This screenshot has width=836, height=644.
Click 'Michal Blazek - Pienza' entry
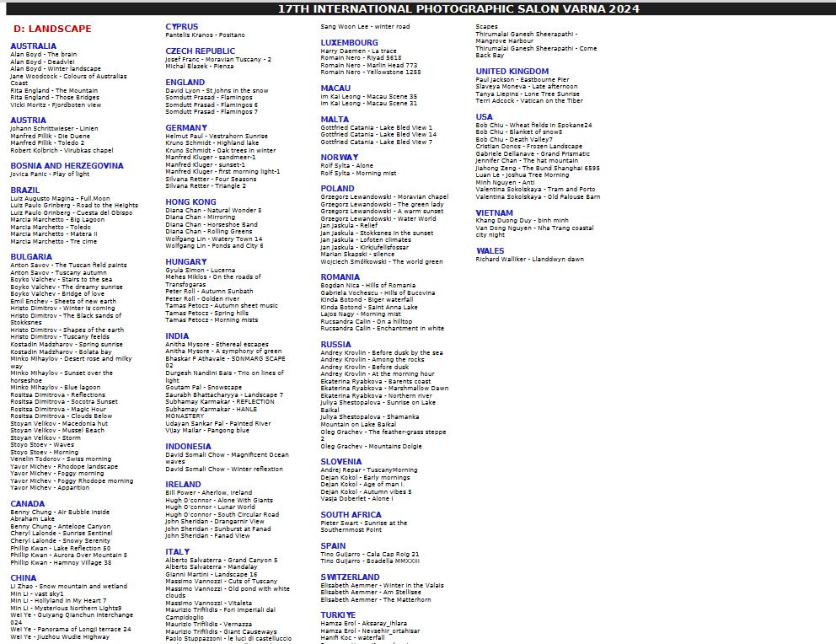pyautogui.click(x=200, y=66)
